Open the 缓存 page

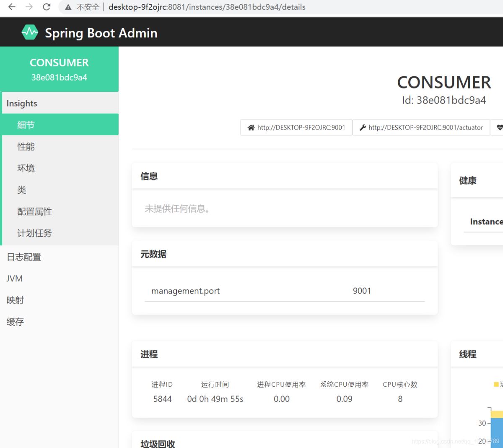[x=15, y=321]
